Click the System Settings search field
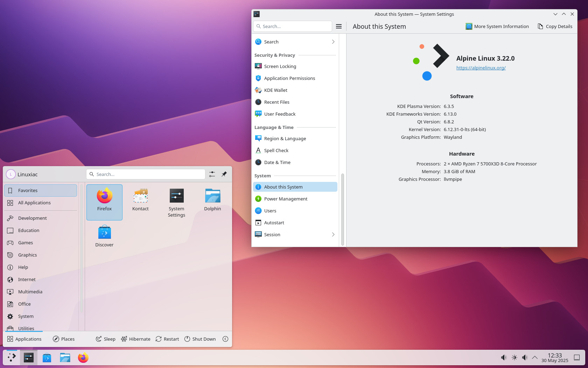The image size is (588, 368). click(292, 26)
